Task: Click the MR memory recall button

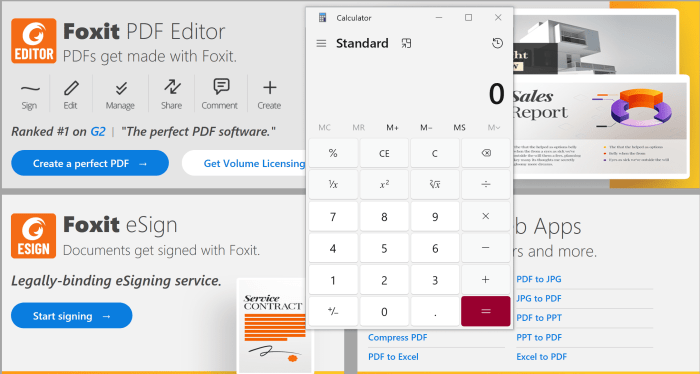Action: [358, 128]
